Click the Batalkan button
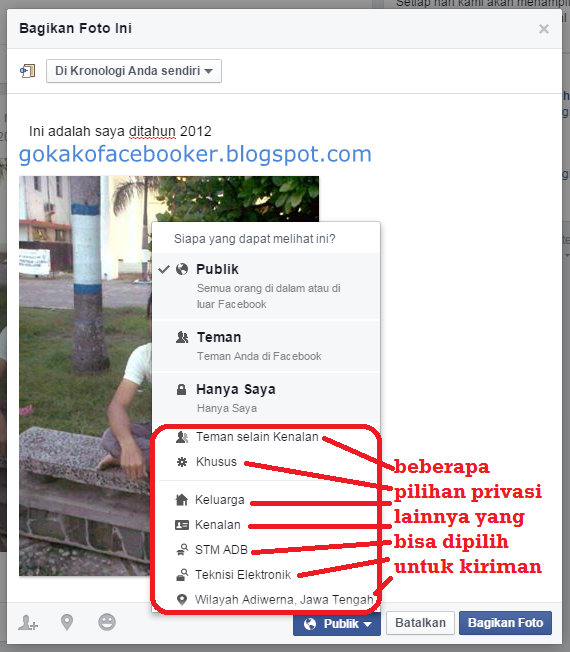The width and height of the screenshot is (570, 652). [x=420, y=623]
